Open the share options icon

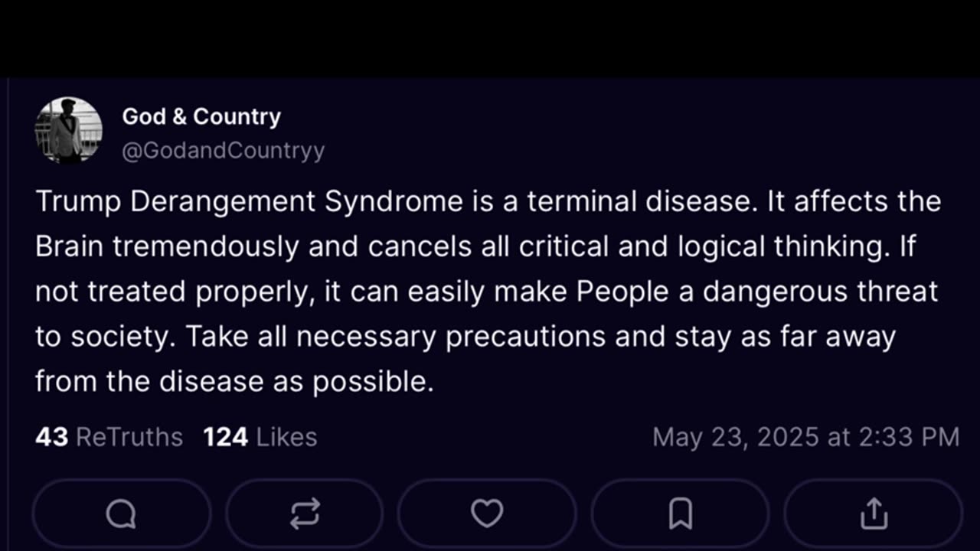click(x=873, y=514)
